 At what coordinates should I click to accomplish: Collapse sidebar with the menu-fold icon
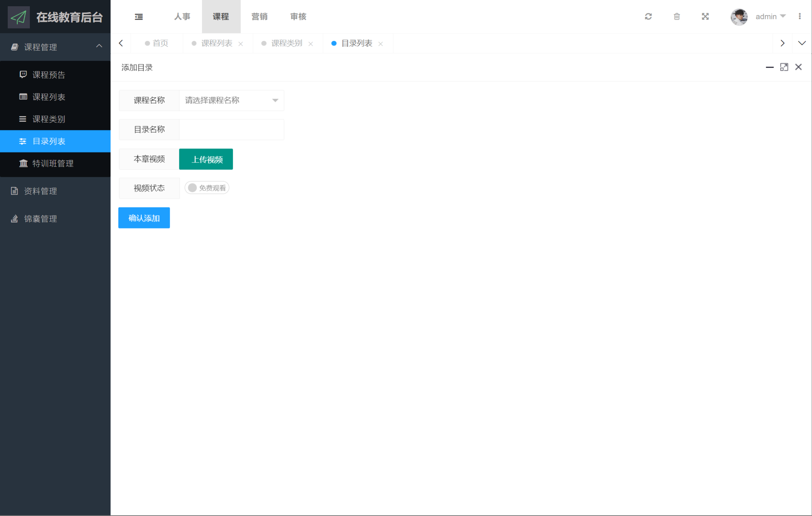139,17
